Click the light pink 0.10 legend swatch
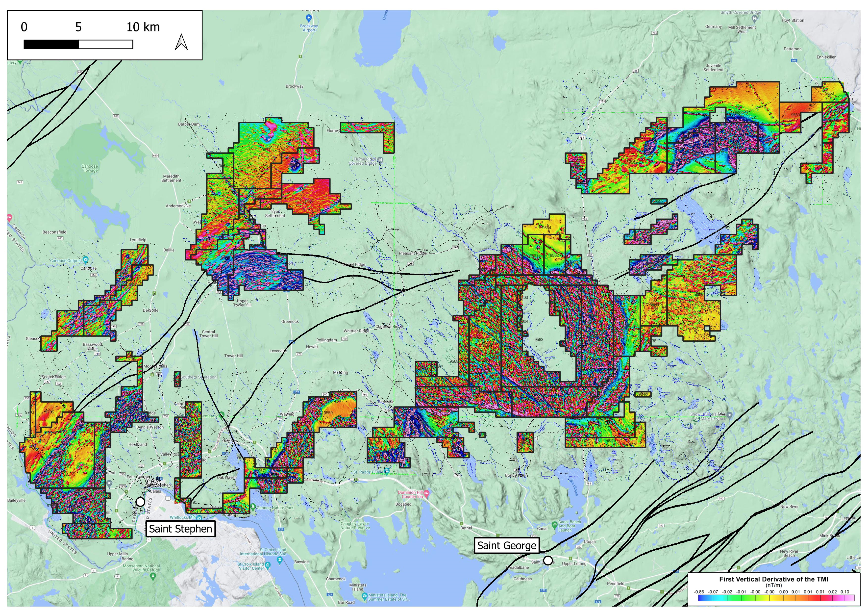The height and width of the screenshot is (614, 868). click(x=849, y=598)
